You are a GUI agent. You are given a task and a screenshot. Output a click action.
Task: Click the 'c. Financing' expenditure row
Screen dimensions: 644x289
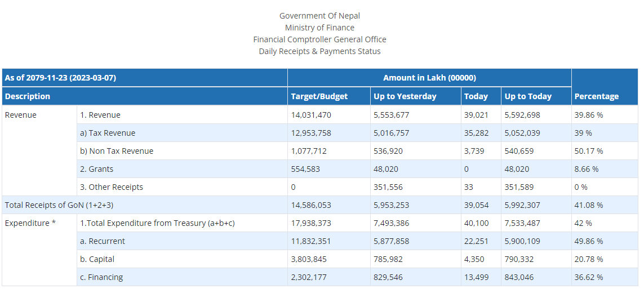point(101,277)
